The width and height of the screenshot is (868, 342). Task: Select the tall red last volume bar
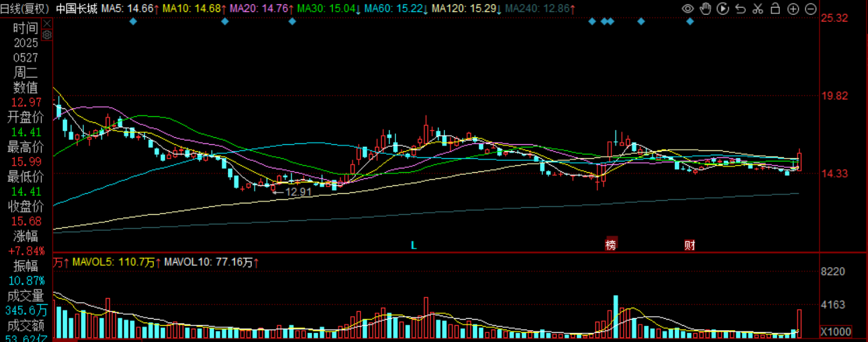(799, 323)
